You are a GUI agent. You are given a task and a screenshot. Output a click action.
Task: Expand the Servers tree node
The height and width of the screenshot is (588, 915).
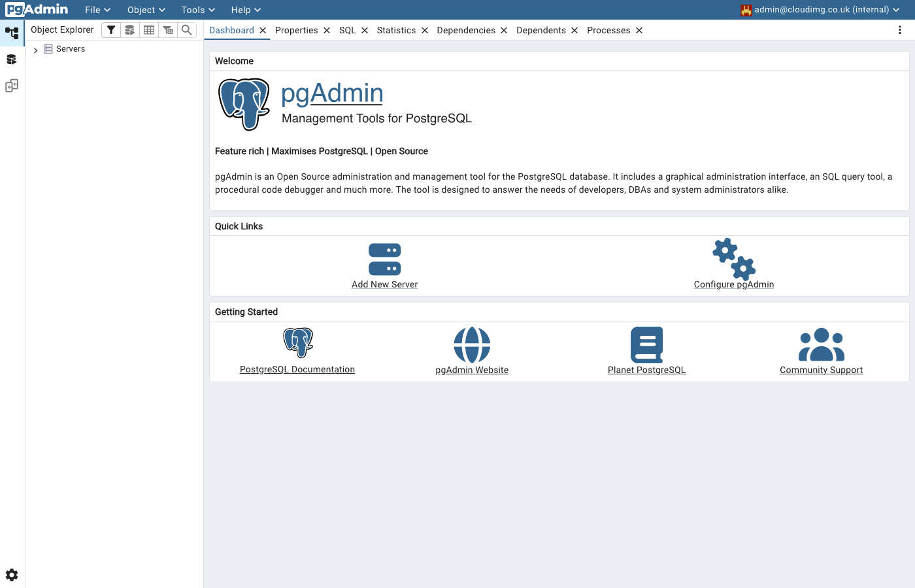coord(35,48)
